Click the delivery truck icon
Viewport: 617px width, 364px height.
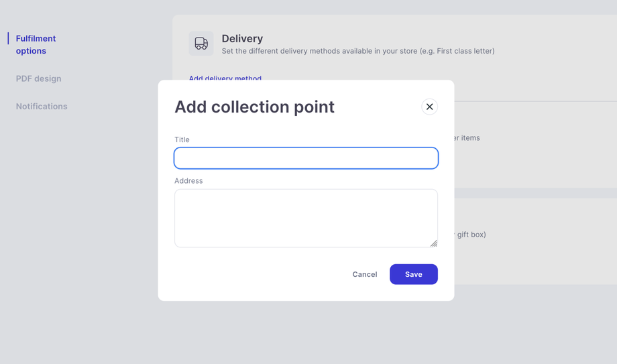[201, 44]
